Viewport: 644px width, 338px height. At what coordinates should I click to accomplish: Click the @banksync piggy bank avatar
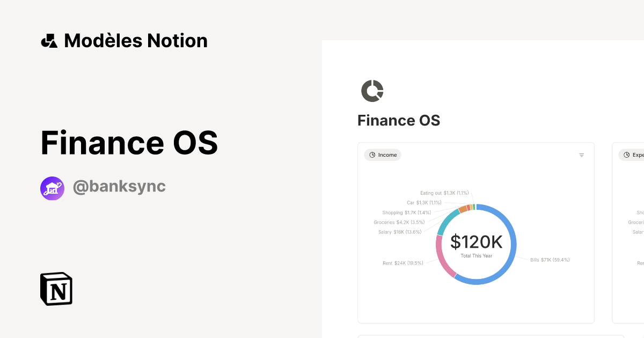pyautogui.click(x=52, y=188)
